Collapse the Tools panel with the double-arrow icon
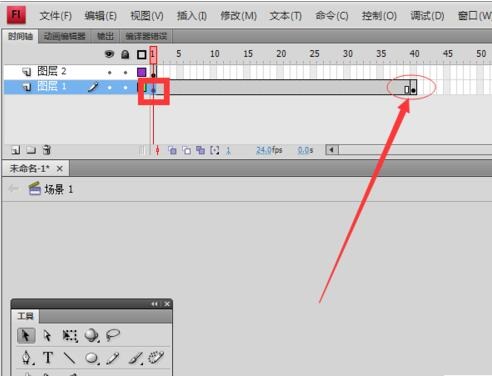Screen dimensions: 492x376 (155, 304)
